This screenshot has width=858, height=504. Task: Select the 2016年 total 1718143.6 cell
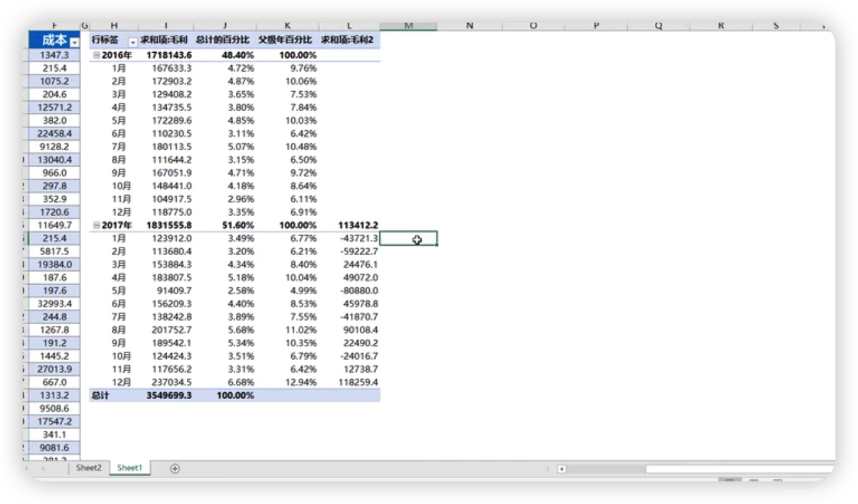166,55
